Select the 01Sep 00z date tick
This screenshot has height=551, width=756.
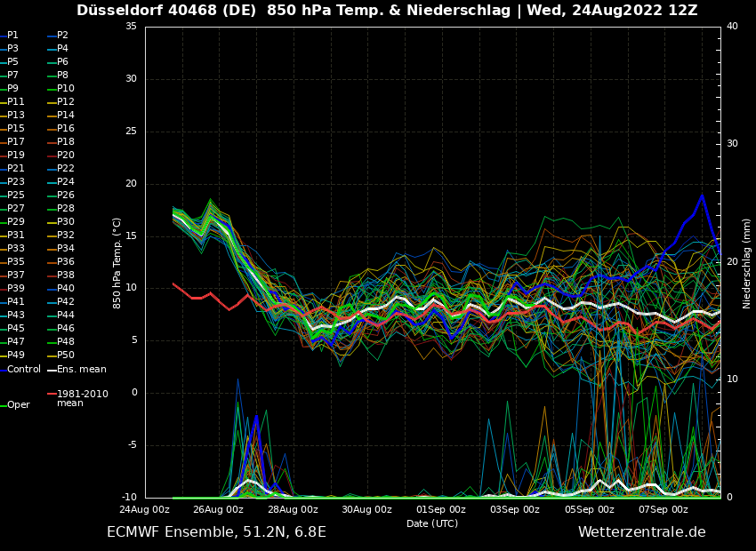click(440, 509)
